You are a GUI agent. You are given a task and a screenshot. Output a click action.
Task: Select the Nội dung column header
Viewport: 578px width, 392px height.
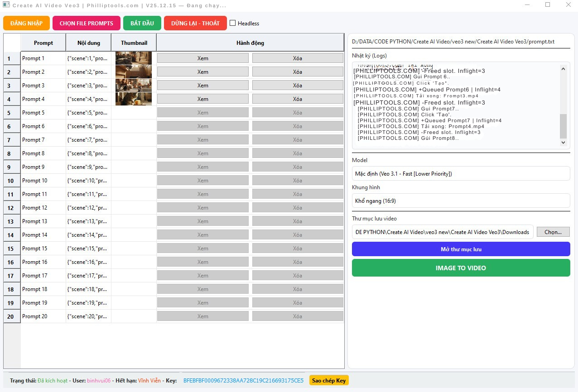tap(88, 43)
